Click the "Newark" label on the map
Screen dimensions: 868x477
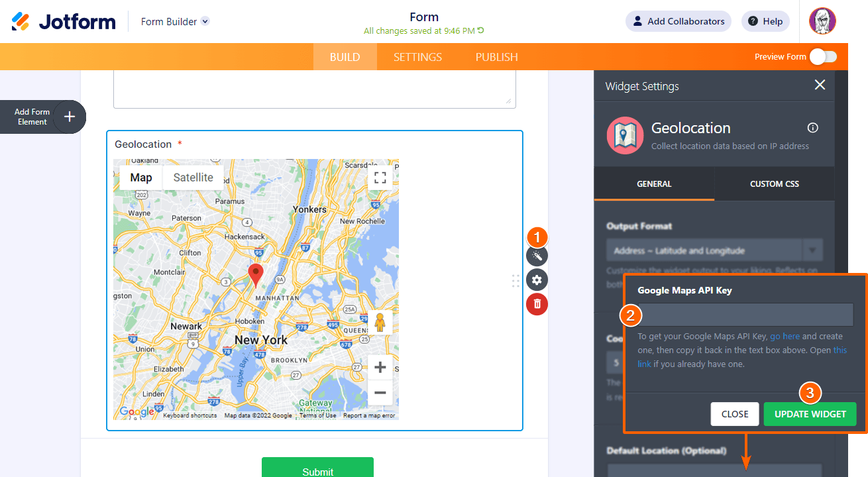pos(186,326)
